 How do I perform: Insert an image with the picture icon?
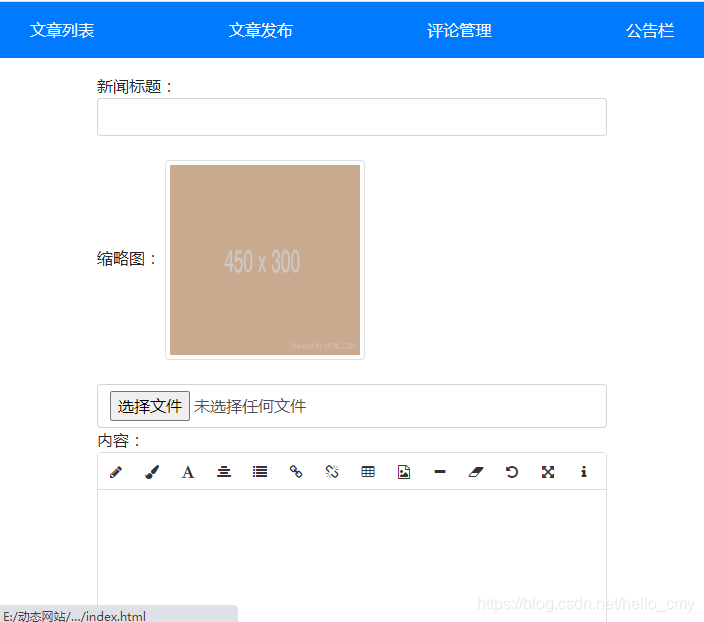[x=404, y=472]
